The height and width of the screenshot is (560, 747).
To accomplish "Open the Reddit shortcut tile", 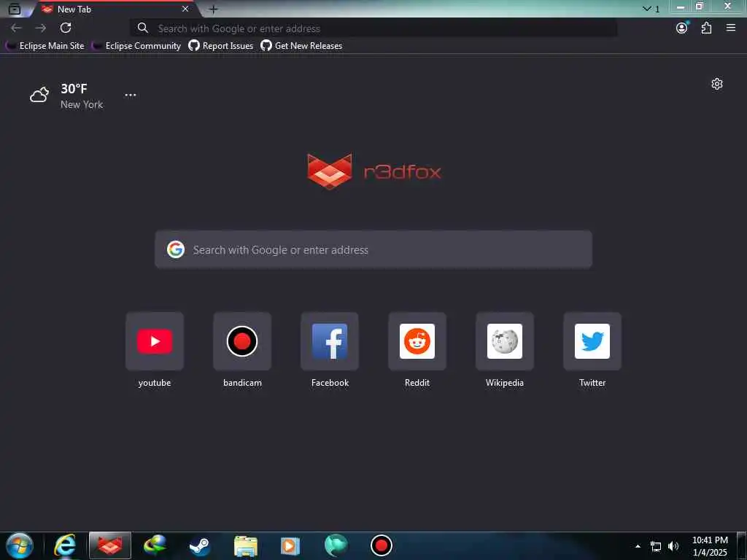I will coord(417,341).
